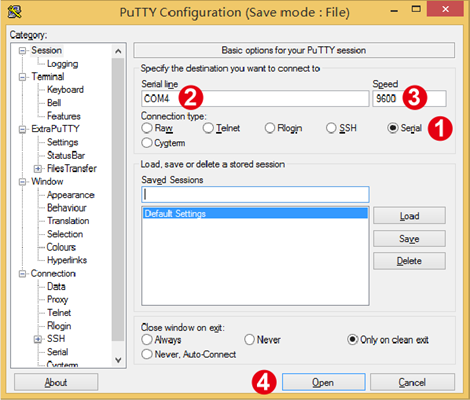Image resolution: width=470 pixels, height=400 pixels.
Task: Select the Terminal category label
Action: [x=48, y=77]
